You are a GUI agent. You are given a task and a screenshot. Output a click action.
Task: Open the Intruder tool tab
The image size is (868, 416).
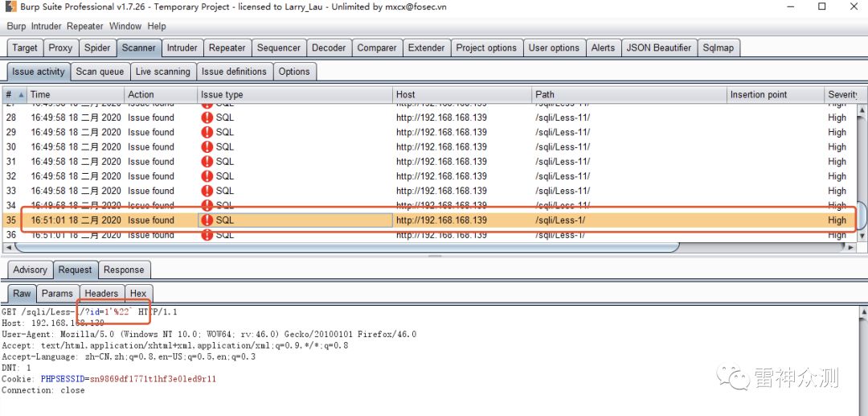182,47
